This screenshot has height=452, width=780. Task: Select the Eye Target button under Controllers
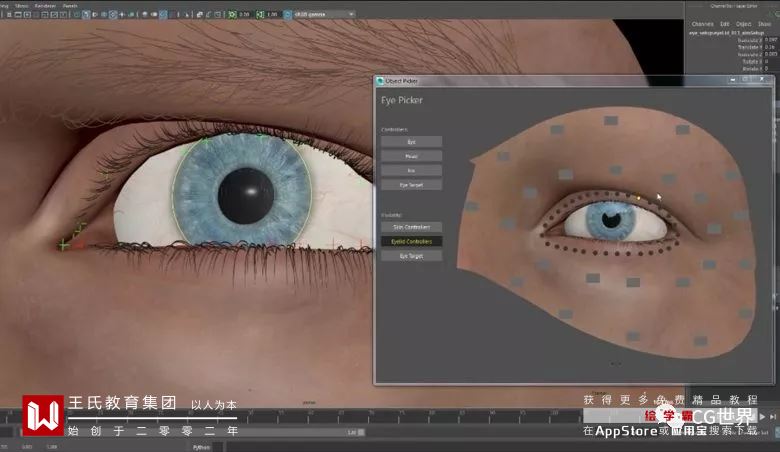411,185
